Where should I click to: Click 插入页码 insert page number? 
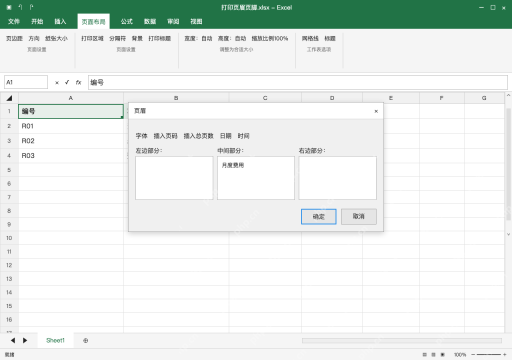tap(165, 136)
